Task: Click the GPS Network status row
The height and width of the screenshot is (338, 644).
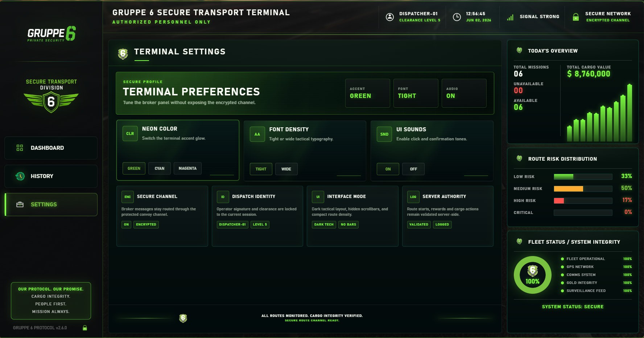Action: (596, 267)
